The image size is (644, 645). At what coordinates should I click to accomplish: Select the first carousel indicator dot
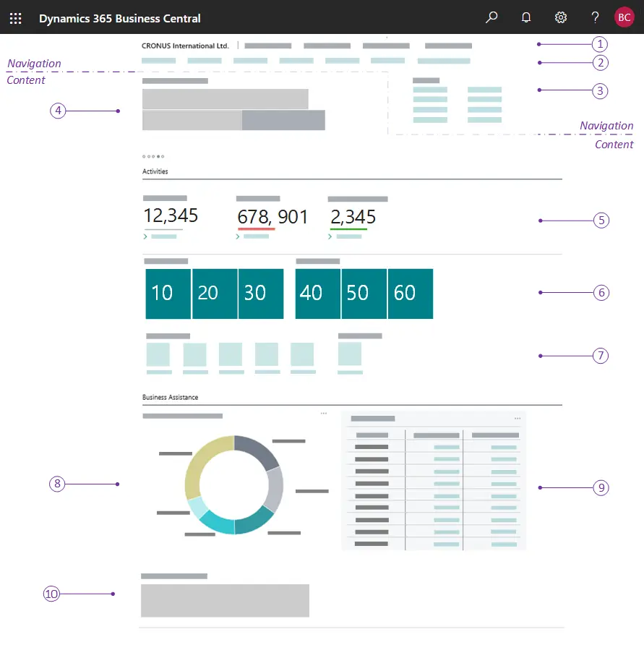coord(142,155)
